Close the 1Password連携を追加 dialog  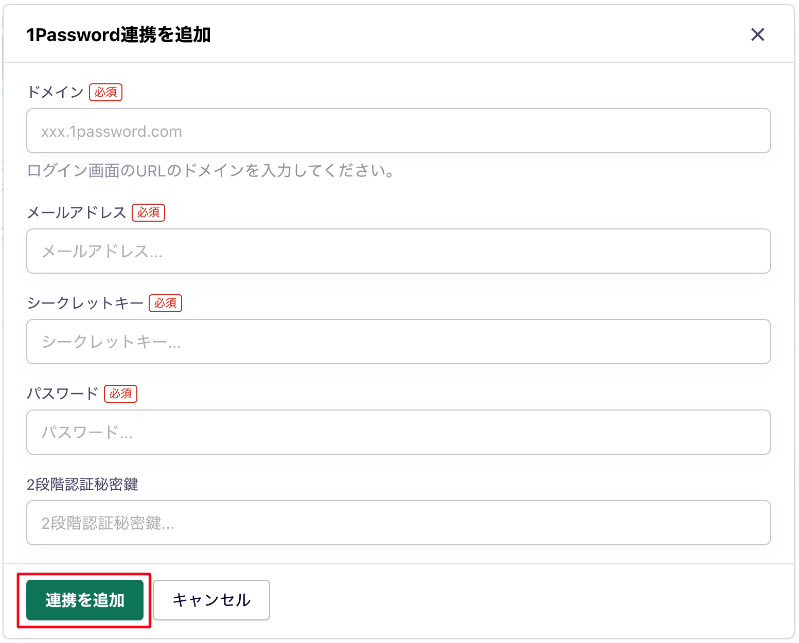[757, 35]
